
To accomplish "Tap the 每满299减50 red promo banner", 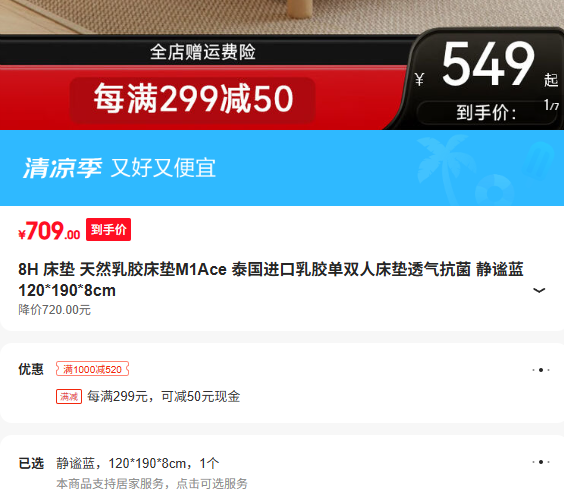I will click(x=193, y=99).
